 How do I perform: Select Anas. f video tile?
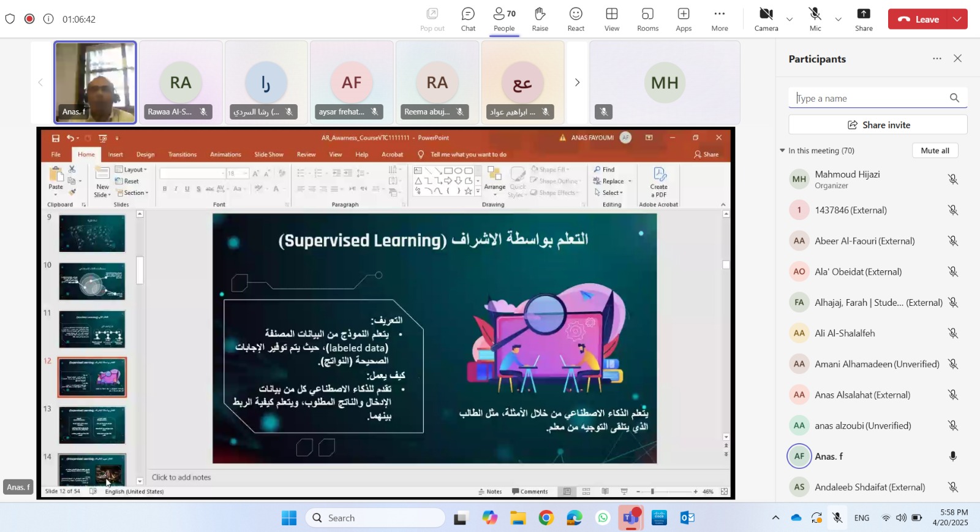pyautogui.click(x=95, y=82)
